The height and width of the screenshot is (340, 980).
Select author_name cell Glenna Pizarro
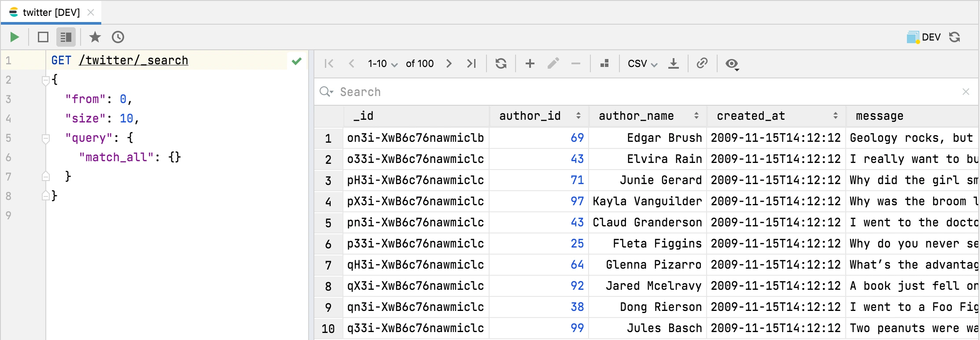click(x=648, y=265)
